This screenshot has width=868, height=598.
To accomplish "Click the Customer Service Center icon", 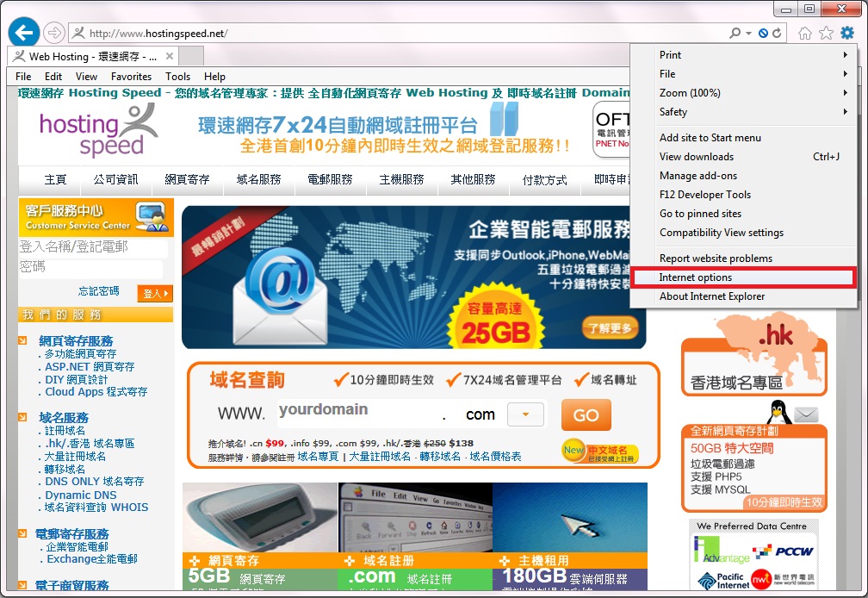I will 152,217.
